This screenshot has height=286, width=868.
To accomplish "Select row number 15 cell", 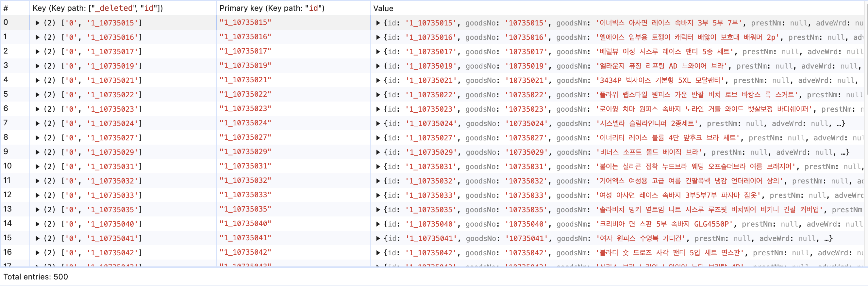I will tap(8, 238).
